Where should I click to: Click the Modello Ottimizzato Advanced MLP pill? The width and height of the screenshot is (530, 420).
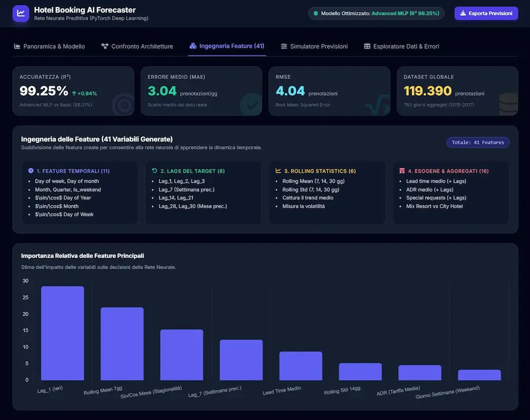(x=376, y=14)
